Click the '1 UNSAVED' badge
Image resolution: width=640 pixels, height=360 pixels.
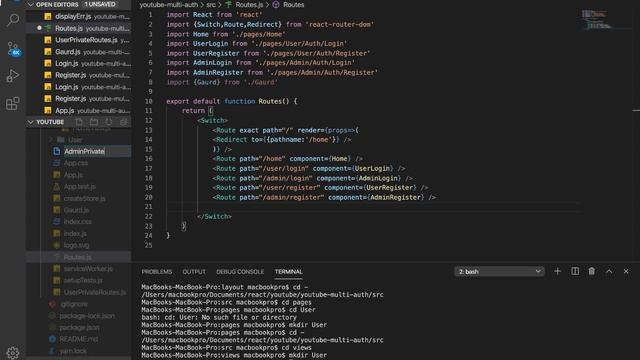[x=100, y=4]
